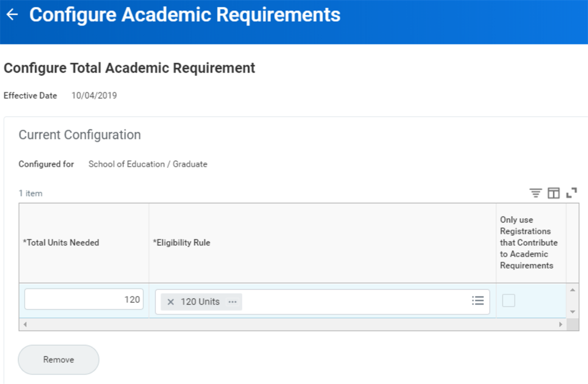The height and width of the screenshot is (384, 588).
Task: Click the Current Configuration heading
Action: tap(79, 135)
